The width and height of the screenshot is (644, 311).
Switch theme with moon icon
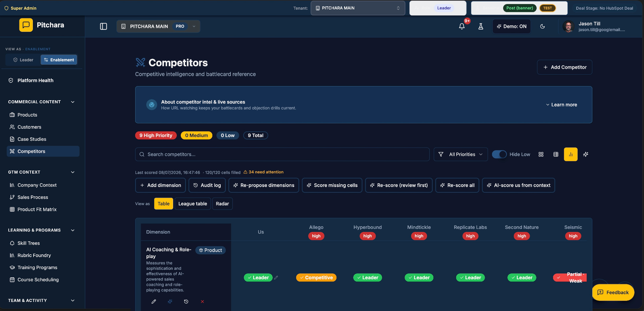[x=542, y=26]
